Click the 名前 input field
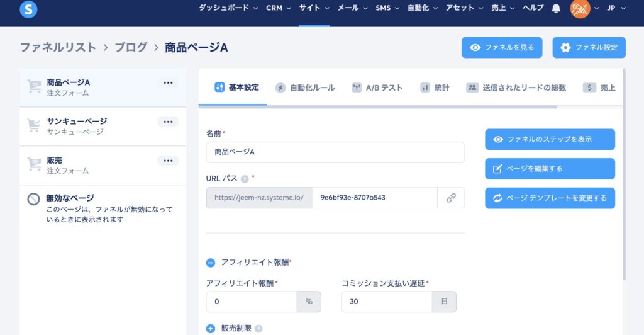The width and height of the screenshot is (644, 335). click(x=335, y=152)
